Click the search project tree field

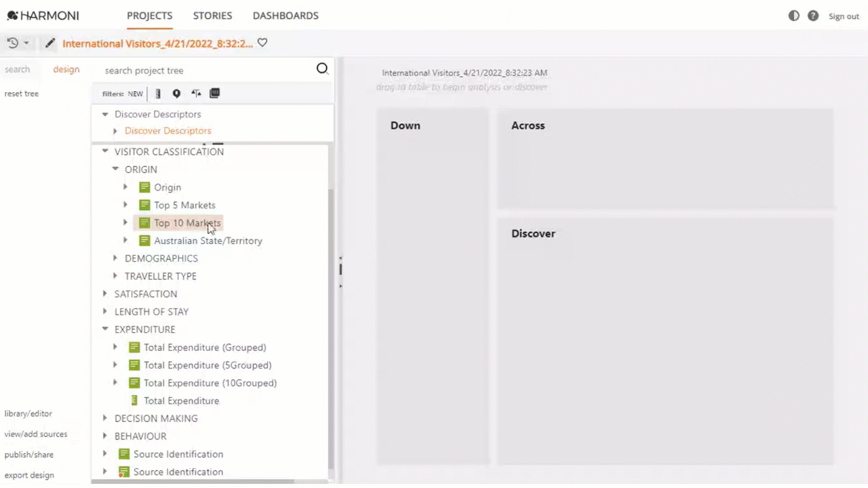point(207,70)
